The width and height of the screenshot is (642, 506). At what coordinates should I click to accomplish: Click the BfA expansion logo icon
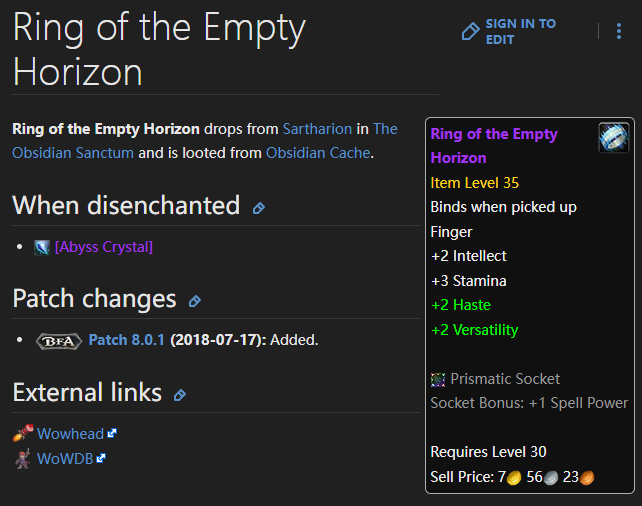point(58,340)
